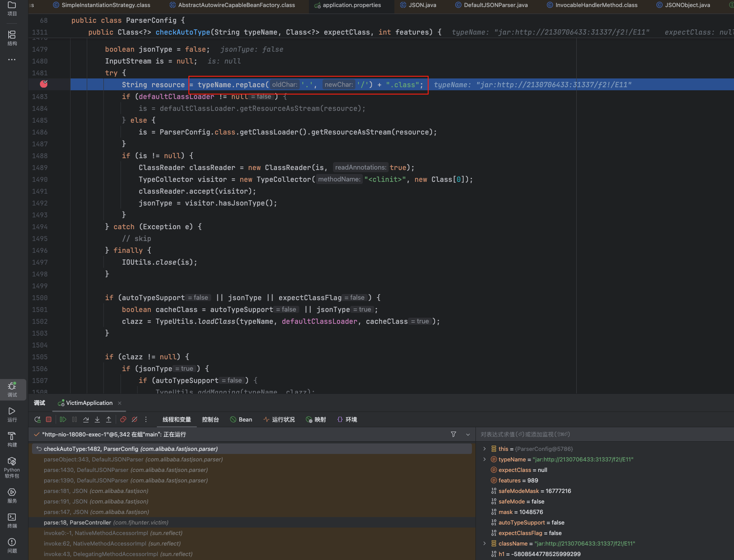This screenshot has height=560, width=734.
Task: Select frame parse:18, ParseController
Action: 252,522
